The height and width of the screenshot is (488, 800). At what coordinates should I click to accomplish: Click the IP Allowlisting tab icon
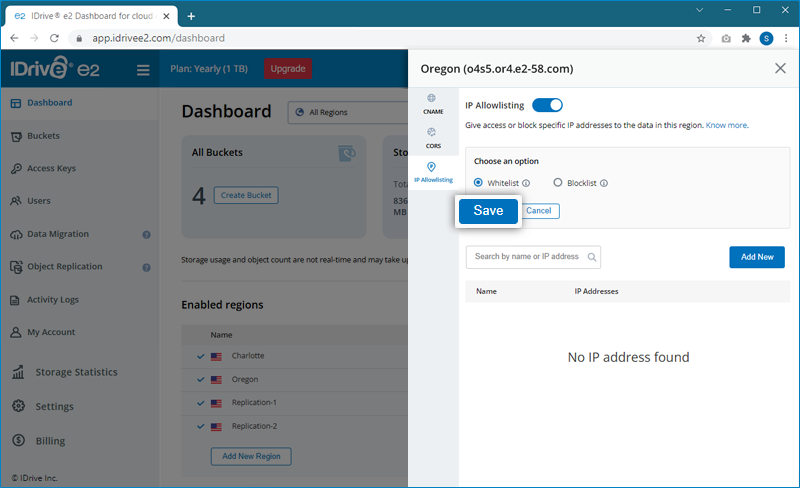[432, 167]
